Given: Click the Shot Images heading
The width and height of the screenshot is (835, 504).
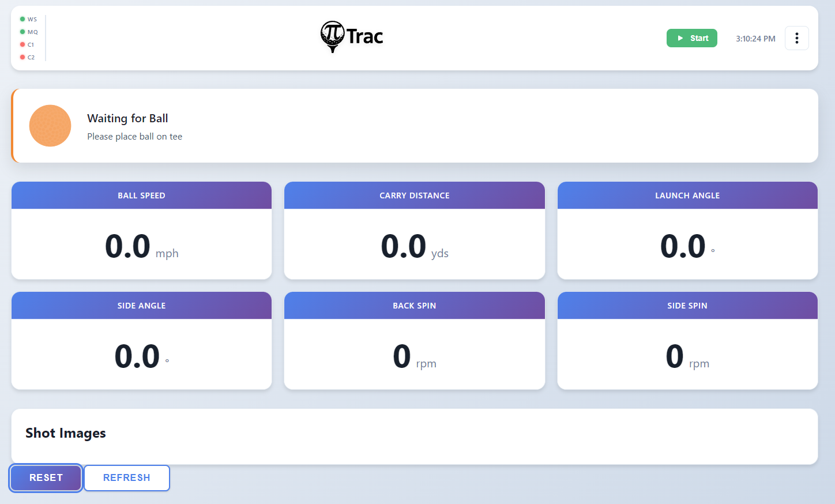Looking at the screenshot, I should [66, 433].
